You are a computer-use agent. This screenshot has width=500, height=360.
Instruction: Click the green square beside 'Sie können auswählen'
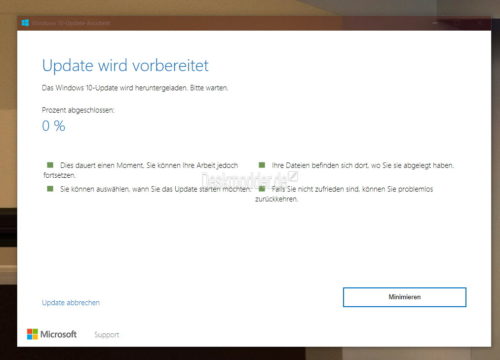[50, 189]
